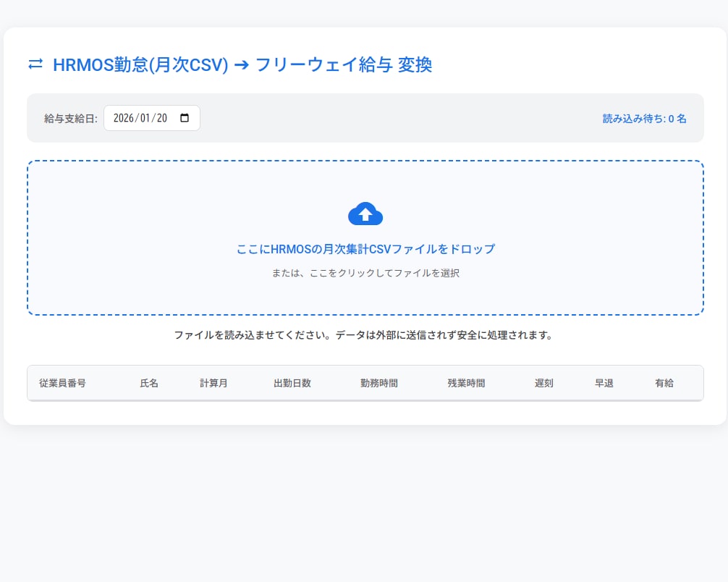Click the 出勤日数 column header
728x582 pixels.
[x=292, y=383]
